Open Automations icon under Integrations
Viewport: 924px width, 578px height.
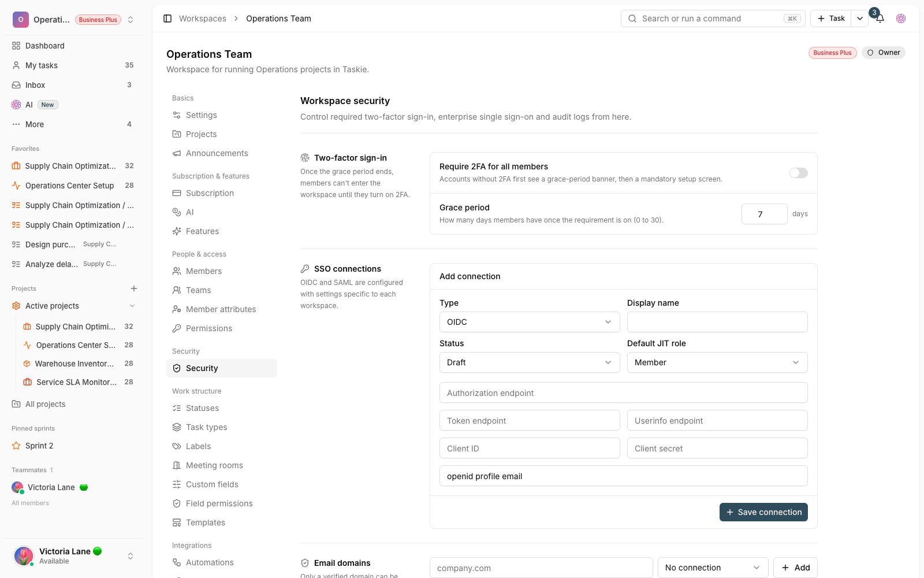coord(177,562)
